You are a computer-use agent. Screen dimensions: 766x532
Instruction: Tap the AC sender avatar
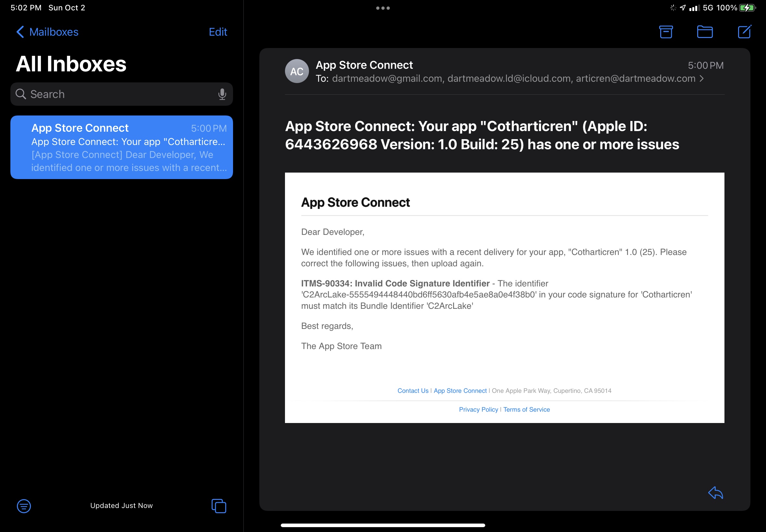(x=296, y=71)
